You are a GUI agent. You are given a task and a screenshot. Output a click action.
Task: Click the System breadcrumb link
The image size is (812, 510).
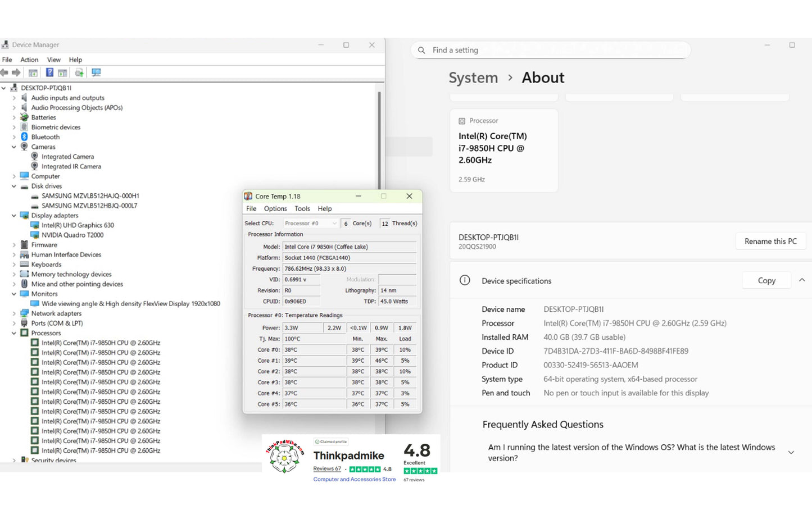point(473,78)
